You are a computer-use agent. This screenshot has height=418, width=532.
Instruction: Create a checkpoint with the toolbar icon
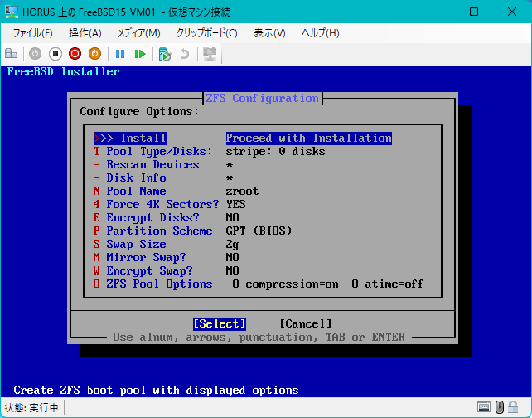(165, 54)
